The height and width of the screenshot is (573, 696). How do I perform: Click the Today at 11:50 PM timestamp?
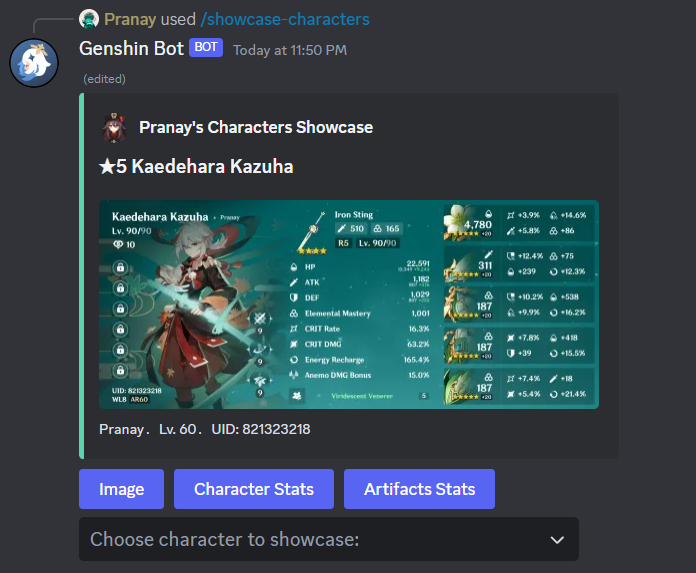(x=290, y=50)
